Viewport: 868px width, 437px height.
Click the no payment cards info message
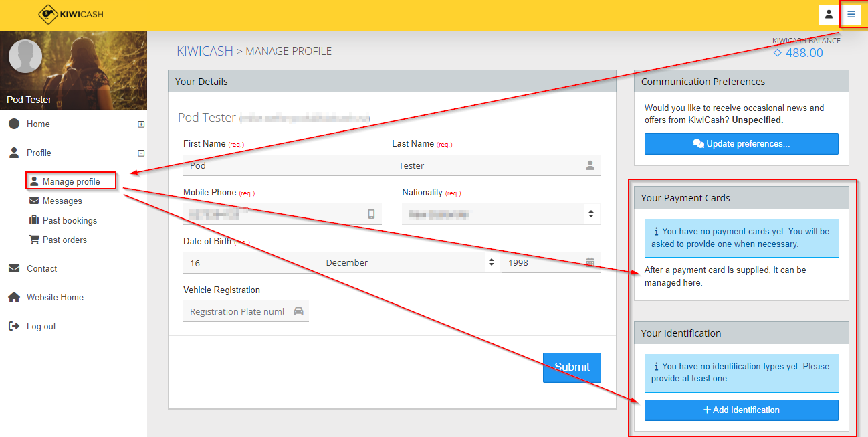tap(741, 238)
